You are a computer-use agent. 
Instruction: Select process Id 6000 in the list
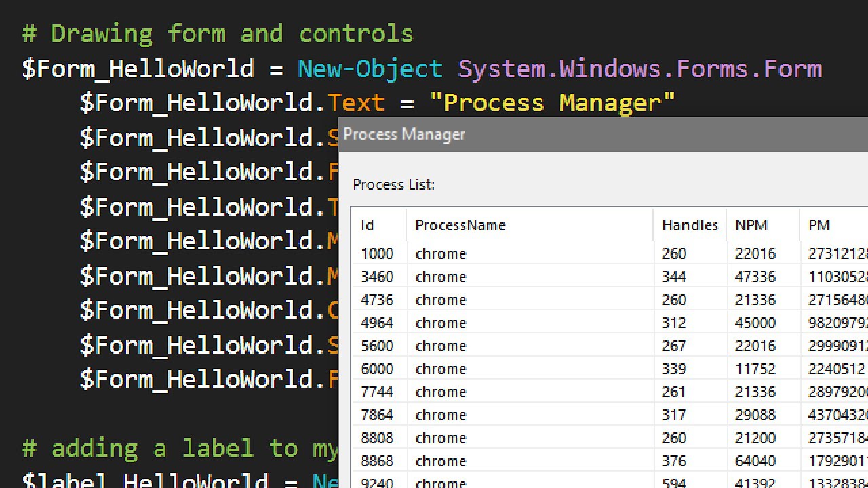click(x=610, y=369)
